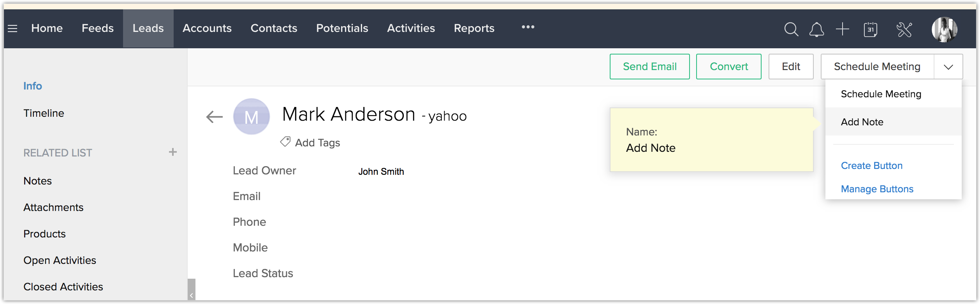Viewport: 980px width, 304px height.
Task: Open the setup tools icon
Action: [904, 29]
